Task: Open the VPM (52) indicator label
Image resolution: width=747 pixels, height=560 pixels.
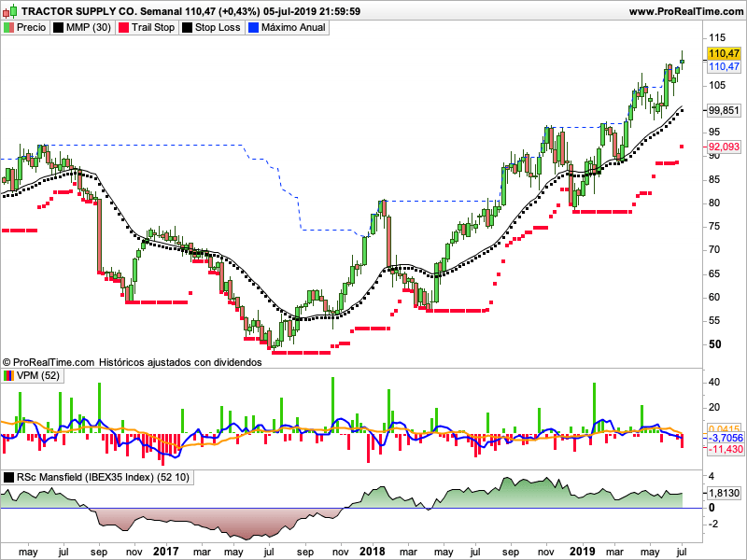Action: click(x=38, y=375)
